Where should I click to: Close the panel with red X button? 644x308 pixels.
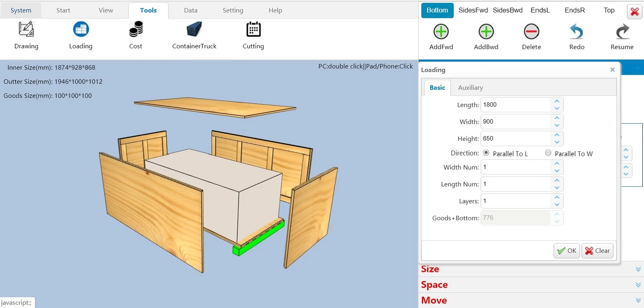[635, 11]
